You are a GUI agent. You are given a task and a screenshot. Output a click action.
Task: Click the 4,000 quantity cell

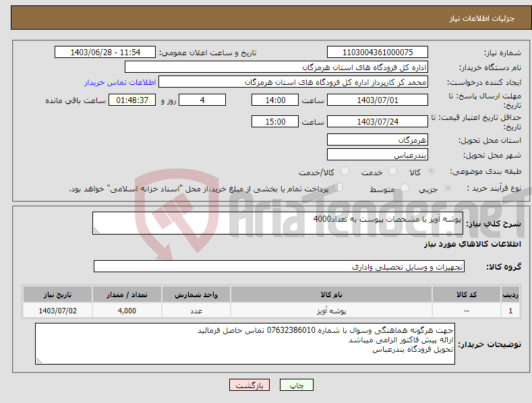point(127,311)
